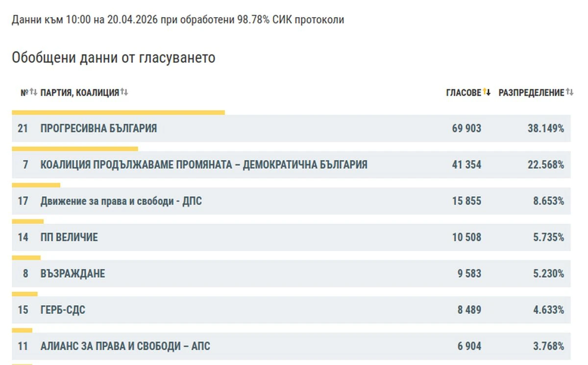Click the yellow bar above ПРОГРЕСИВНА БЪЛГАРИЯ
This screenshot has width=588, height=365.
[x=118, y=113]
